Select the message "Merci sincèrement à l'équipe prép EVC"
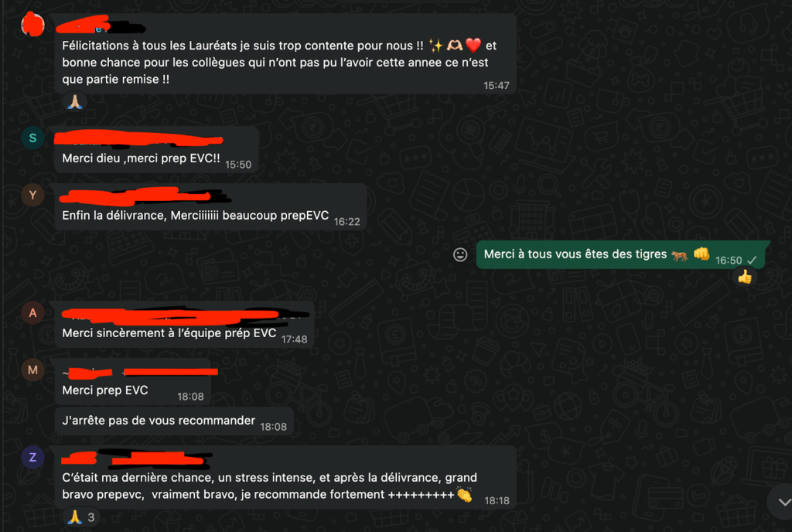 [x=184, y=326]
